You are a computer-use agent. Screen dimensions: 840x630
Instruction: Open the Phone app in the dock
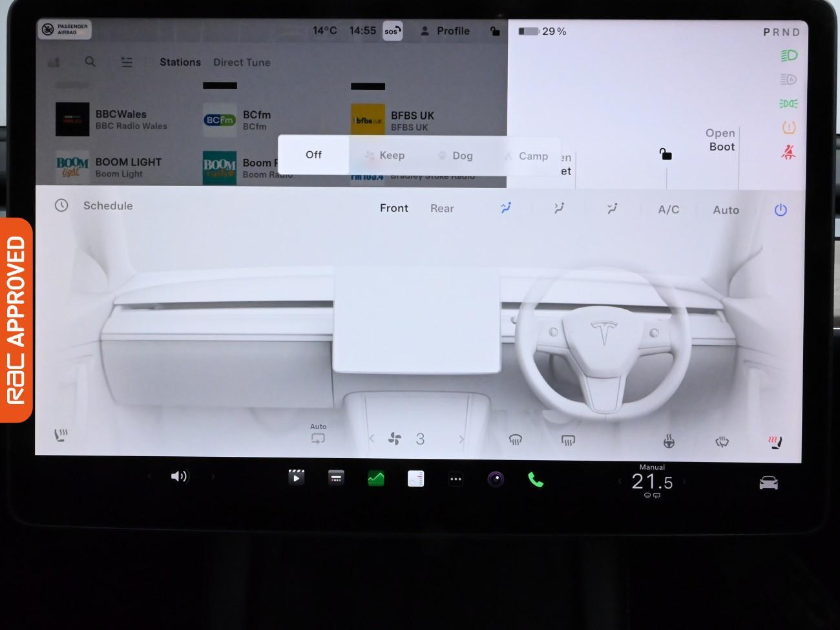(536, 479)
